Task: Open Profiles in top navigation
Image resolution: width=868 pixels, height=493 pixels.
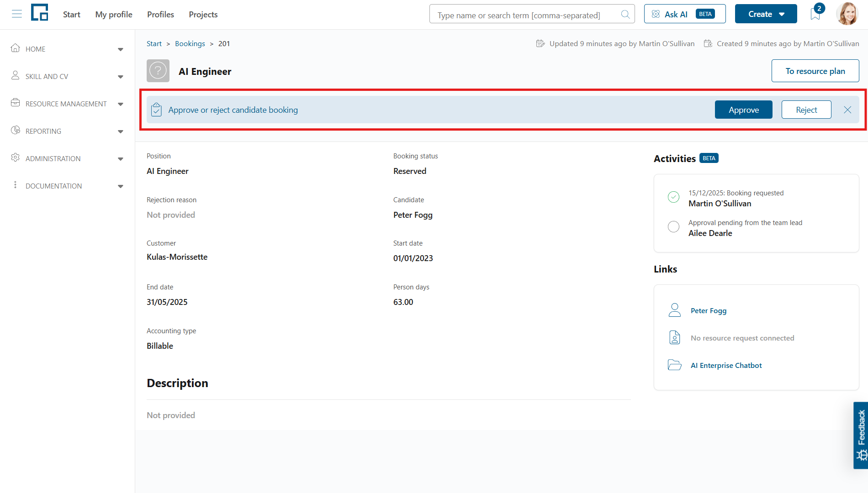Action: pyautogui.click(x=160, y=14)
